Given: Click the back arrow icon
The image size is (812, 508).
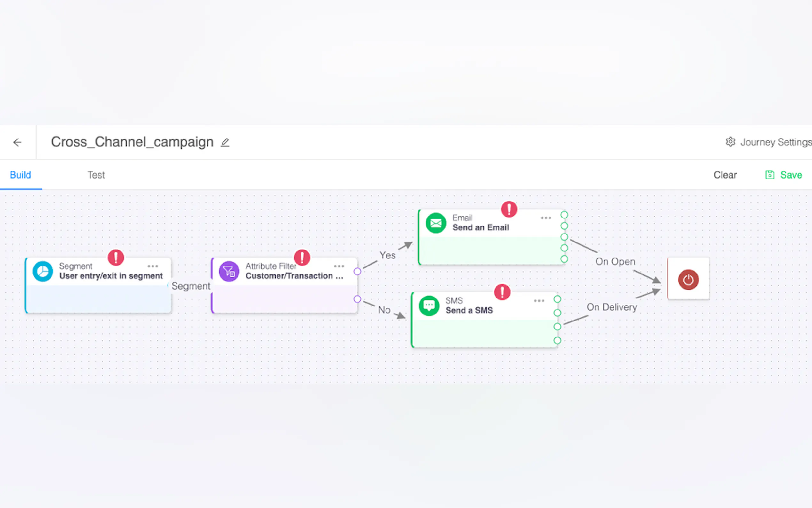Looking at the screenshot, I should tap(18, 142).
